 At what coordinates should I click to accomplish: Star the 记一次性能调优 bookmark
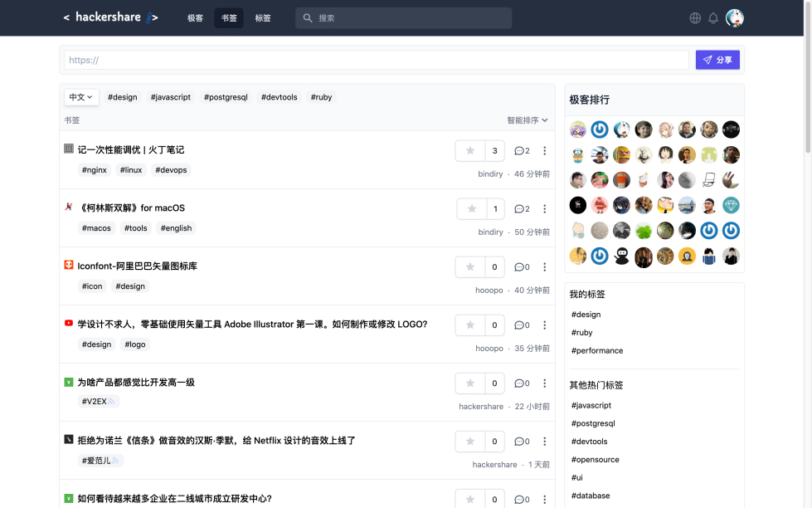470,151
